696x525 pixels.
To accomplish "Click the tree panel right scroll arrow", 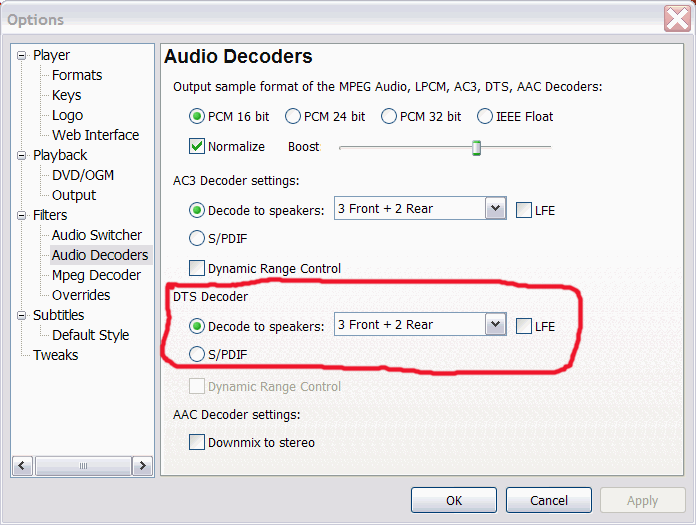I will [x=142, y=466].
